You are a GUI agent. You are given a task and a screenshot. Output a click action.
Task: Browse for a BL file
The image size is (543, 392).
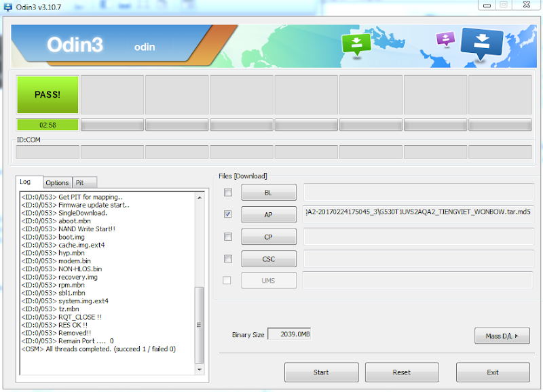(x=269, y=193)
